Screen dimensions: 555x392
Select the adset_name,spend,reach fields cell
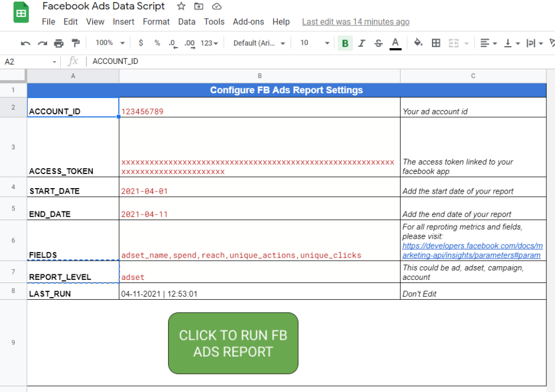[260, 240]
